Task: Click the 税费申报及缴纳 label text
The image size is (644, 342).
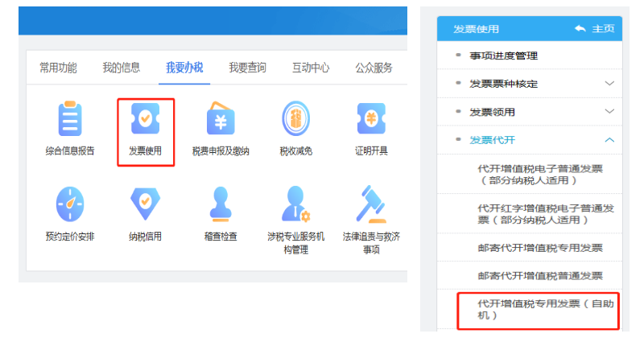Action: [x=221, y=151]
